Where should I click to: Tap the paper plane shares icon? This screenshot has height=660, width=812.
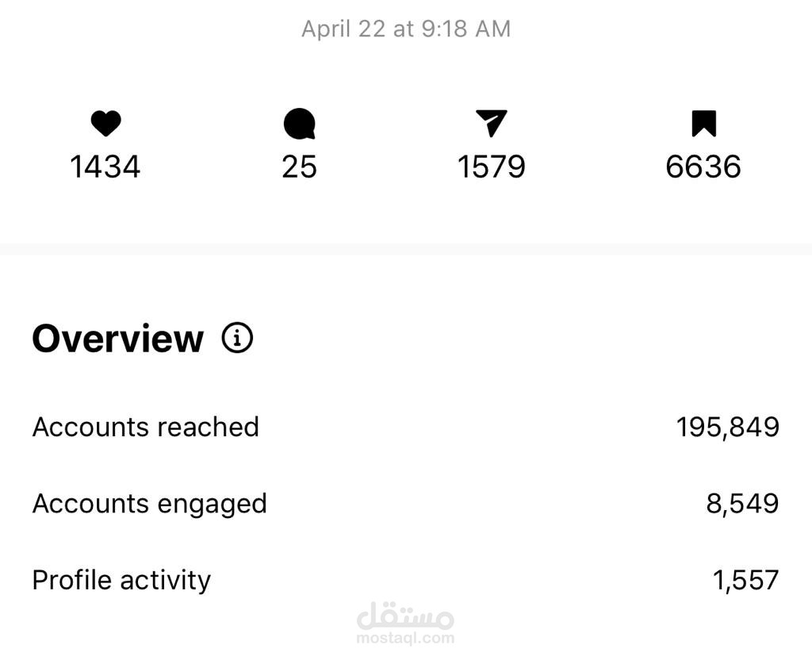pyautogui.click(x=491, y=124)
